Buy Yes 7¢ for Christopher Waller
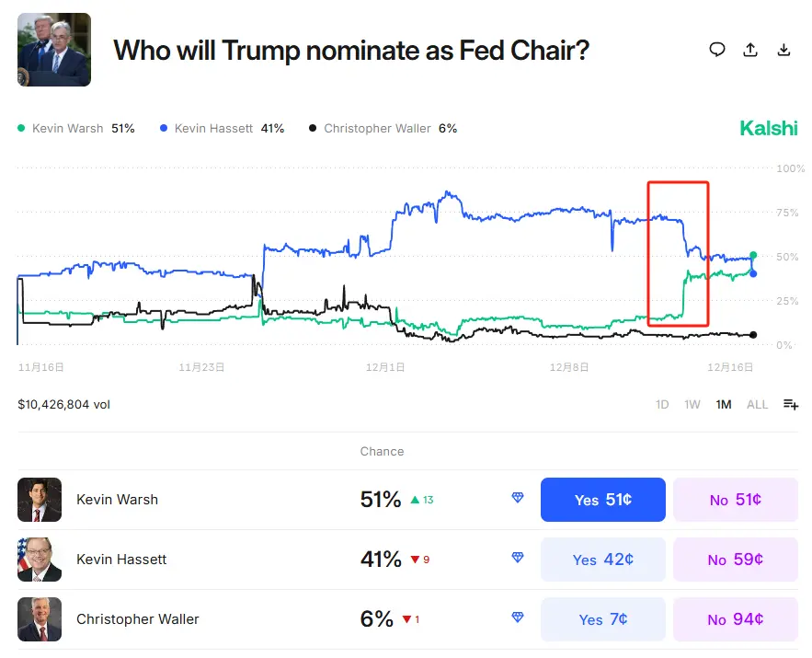Screen dimensions: 812x658 click(602, 619)
